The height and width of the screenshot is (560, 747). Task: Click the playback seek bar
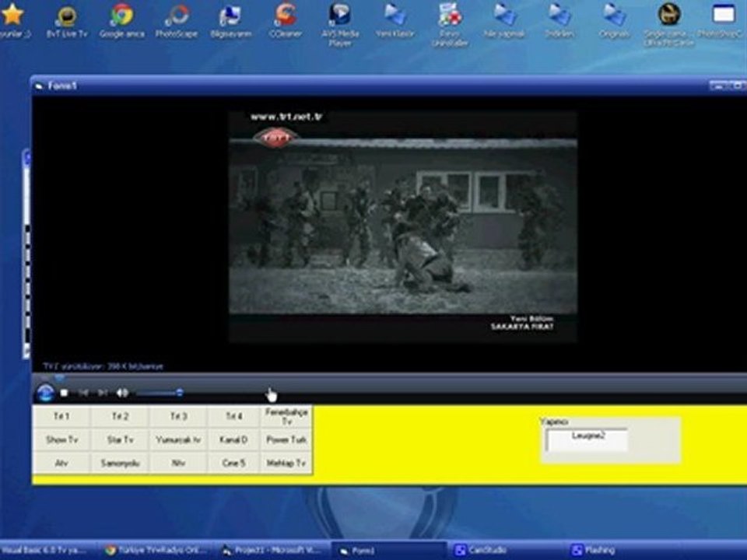(x=389, y=378)
